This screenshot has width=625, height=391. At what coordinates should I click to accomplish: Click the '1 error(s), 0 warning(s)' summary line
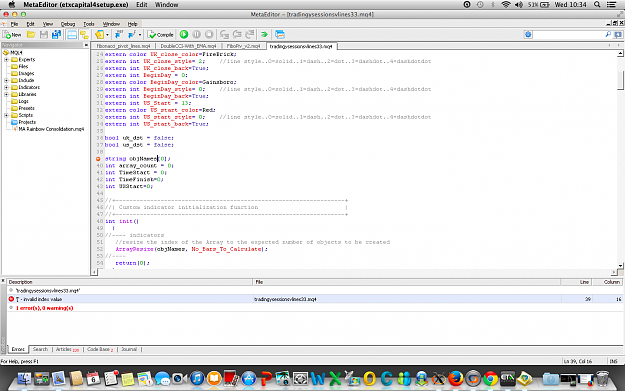click(45, 308)
